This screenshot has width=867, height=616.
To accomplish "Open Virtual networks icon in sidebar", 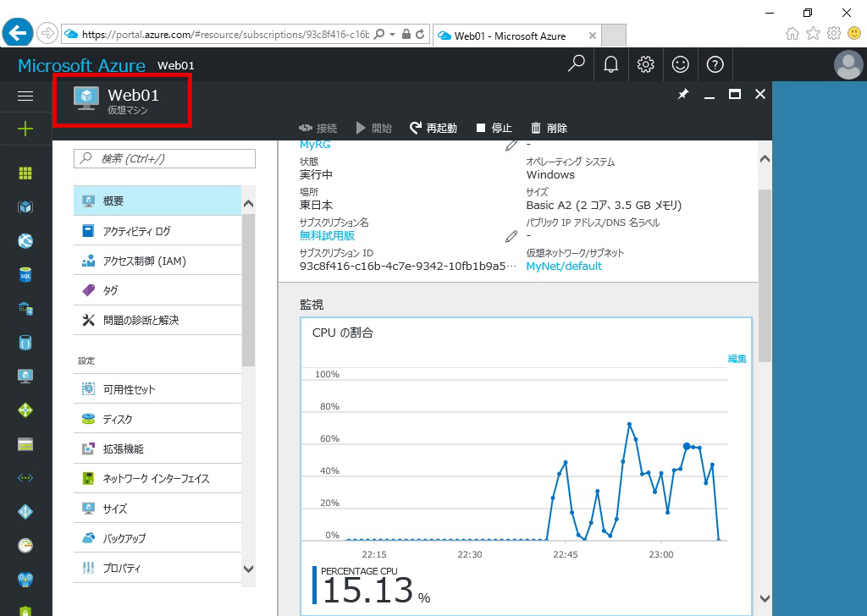I will click(25, 478).
